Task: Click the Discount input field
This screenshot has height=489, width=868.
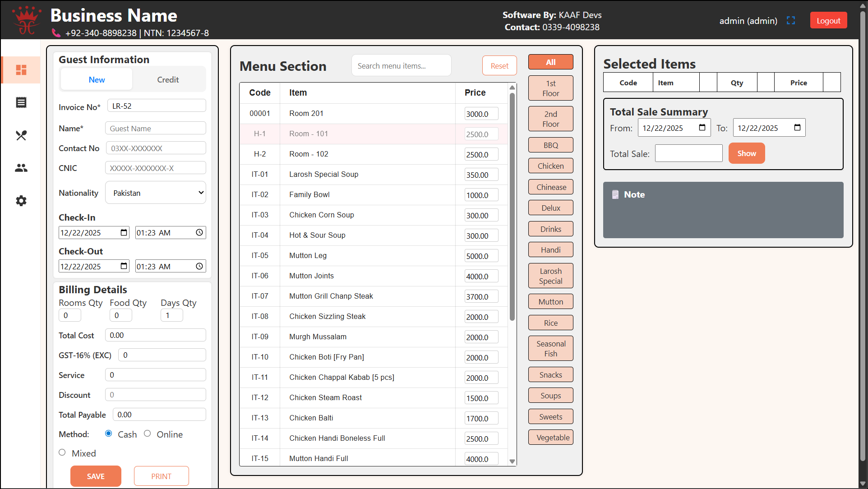Action: pyautogui.click(x=156, y=395)
